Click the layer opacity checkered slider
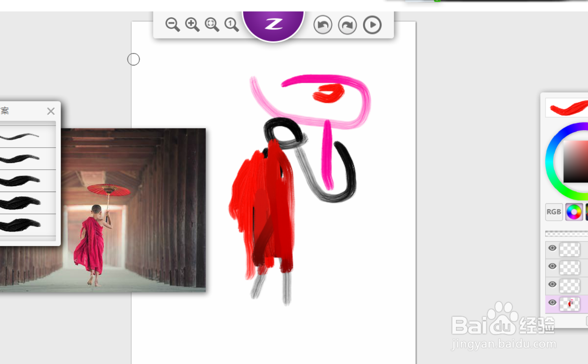 (566, 234)
